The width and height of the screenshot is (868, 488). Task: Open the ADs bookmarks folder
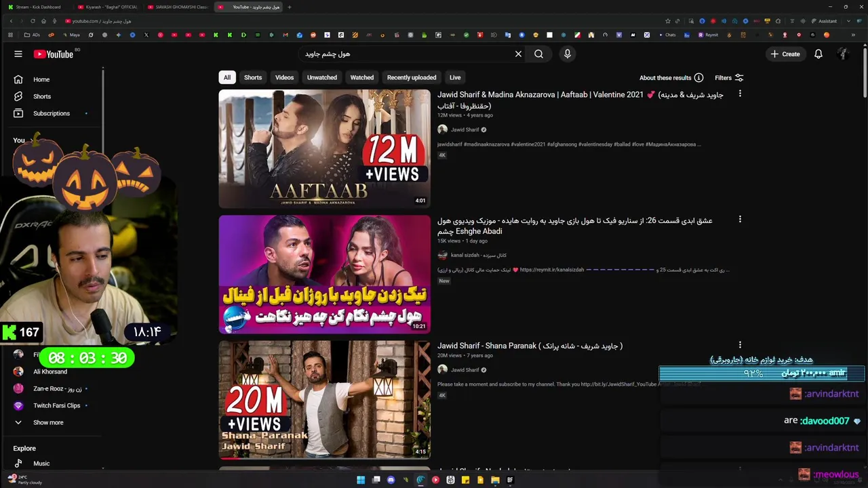pos(31,35)
